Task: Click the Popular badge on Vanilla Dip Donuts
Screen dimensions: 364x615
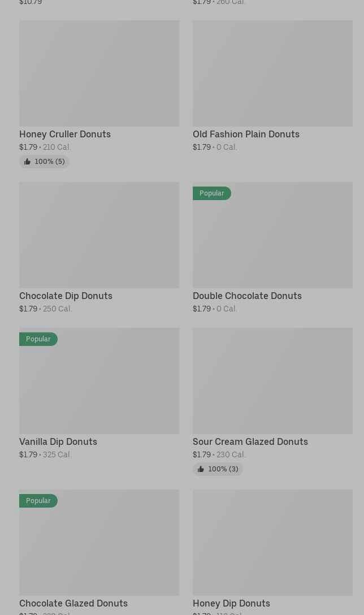Action: [x=38, y=339]
